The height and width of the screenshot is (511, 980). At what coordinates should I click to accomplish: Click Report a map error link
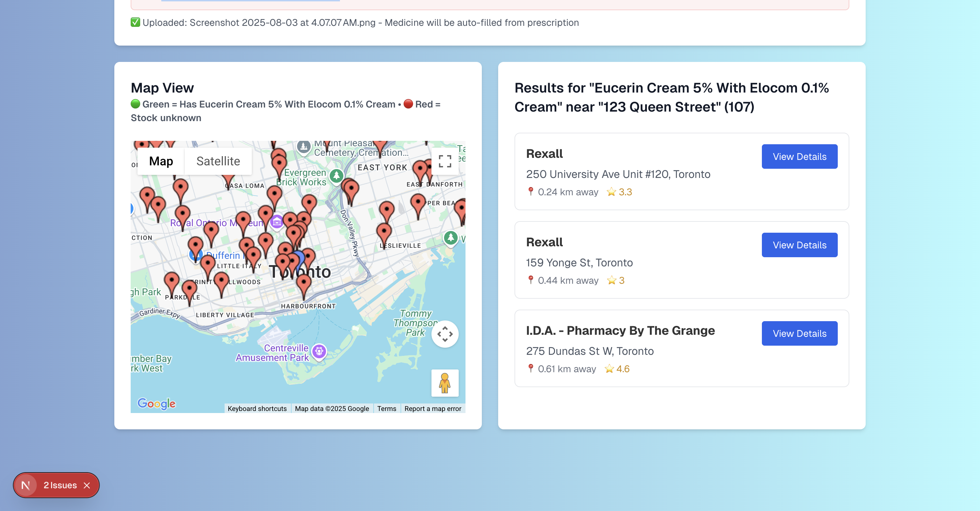coord(432,408)
